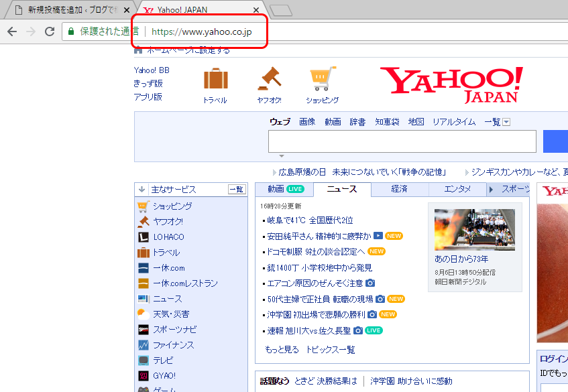
Task: Select the ニュース tab
Action: pyautogui.click(x=342, y=189)
